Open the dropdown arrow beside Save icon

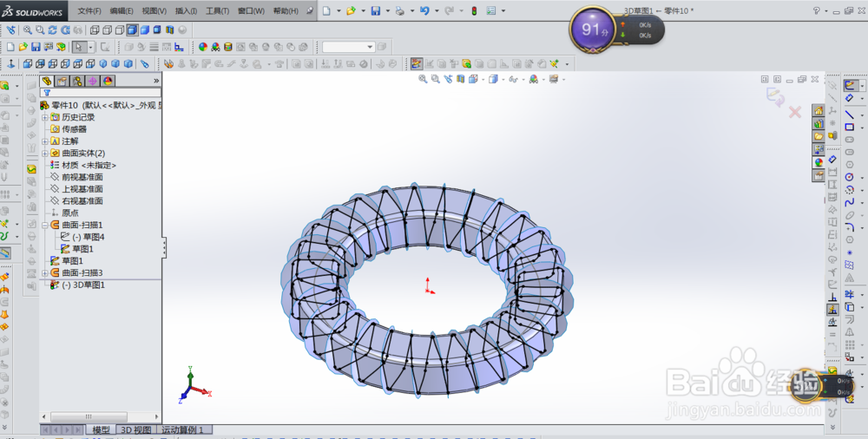(387, 10)
